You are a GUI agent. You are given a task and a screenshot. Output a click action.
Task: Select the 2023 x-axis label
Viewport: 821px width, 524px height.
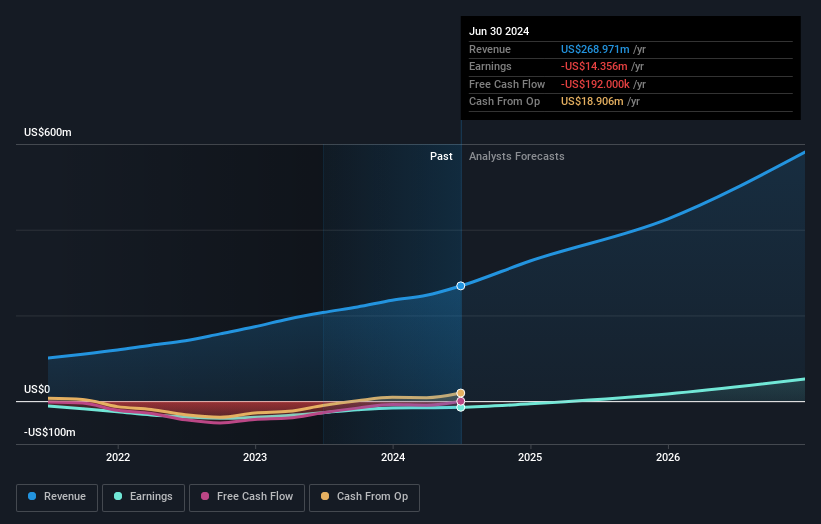[x=255, y=457]
